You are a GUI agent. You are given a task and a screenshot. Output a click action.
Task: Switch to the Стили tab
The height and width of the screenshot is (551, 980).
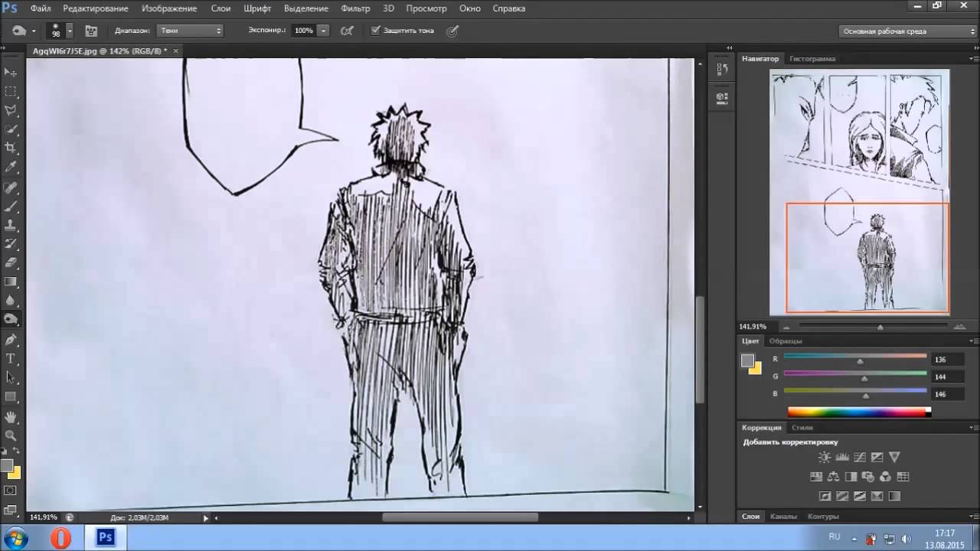(802, 427)
